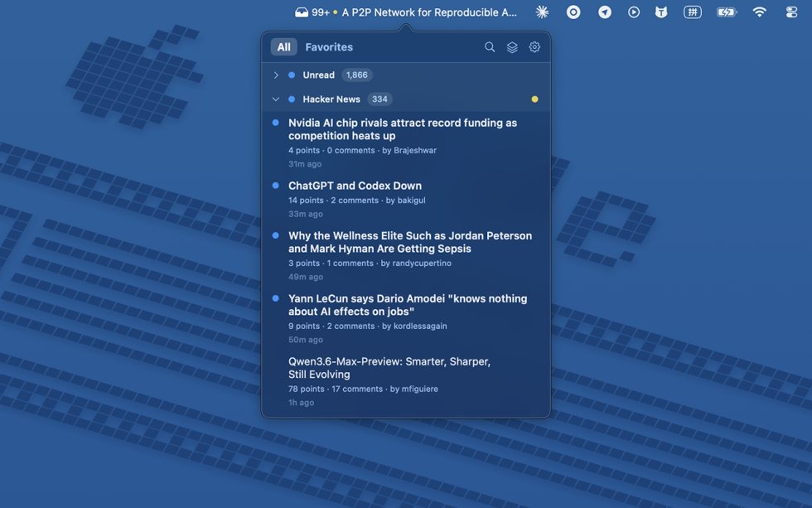
Task: Switch to the Favorites tab
Action: 329,47
